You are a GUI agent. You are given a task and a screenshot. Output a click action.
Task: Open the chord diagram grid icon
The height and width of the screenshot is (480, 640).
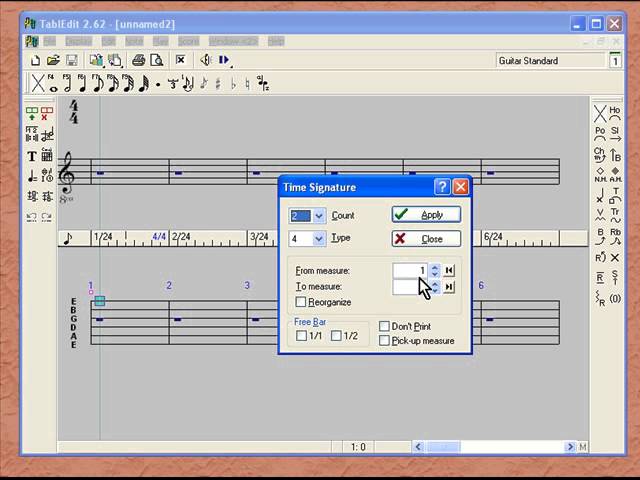click(x=47, y=155)
